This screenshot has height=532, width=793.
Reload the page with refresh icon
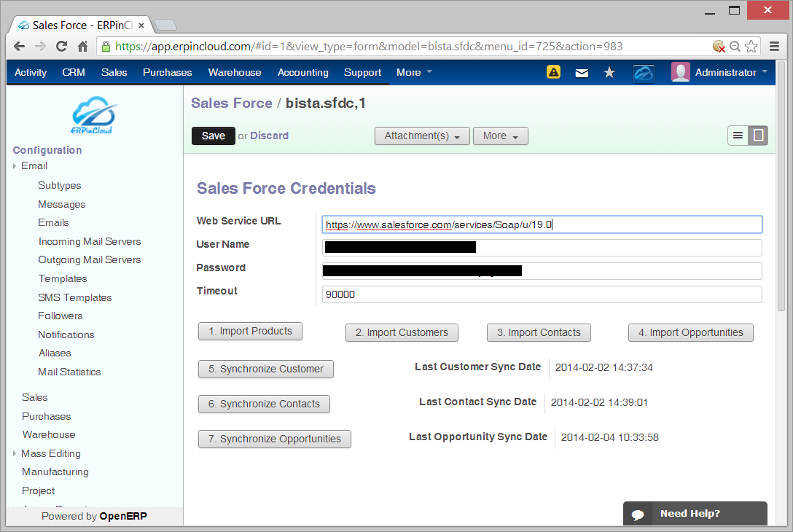pyautogui.click(x=62, y=47)
